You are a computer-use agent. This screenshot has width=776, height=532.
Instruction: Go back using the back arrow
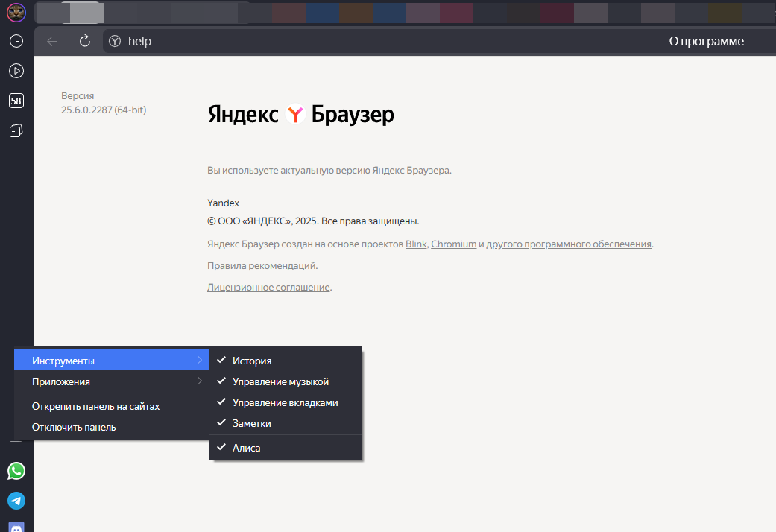pos(52,42)
